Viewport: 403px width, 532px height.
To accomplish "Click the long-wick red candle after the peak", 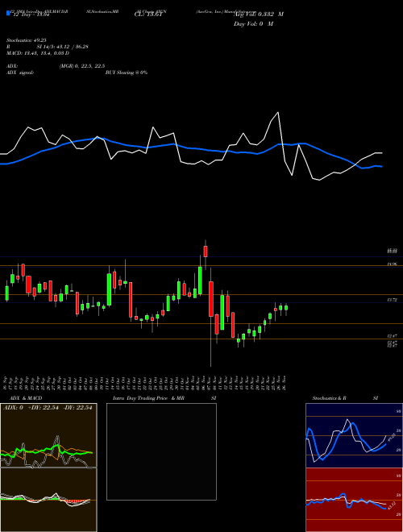I will click(211, 298).
